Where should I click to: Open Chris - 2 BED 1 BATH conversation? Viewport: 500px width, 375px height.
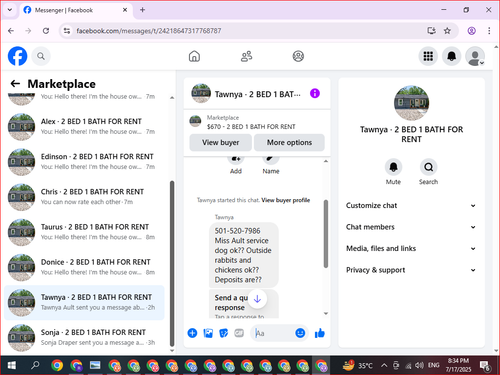pyautogui.click(x=84, y=197)
